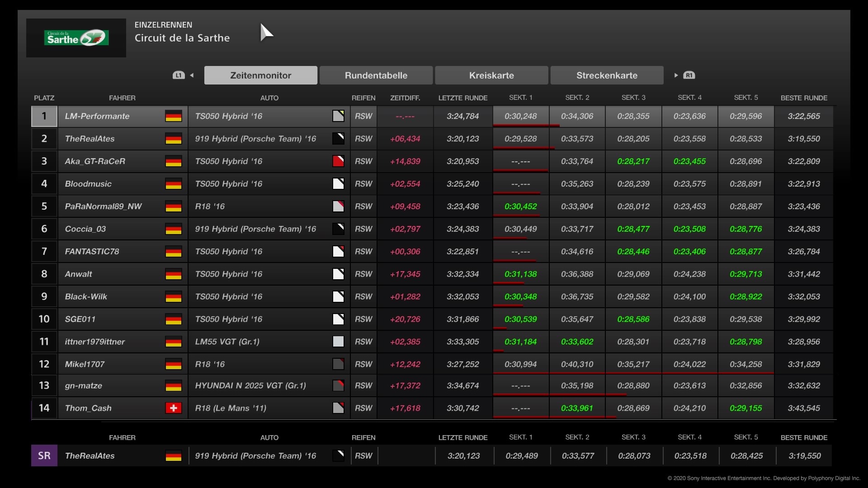Select the Zeitenmonitor tab
868x488 pixels.
point(260,75)
